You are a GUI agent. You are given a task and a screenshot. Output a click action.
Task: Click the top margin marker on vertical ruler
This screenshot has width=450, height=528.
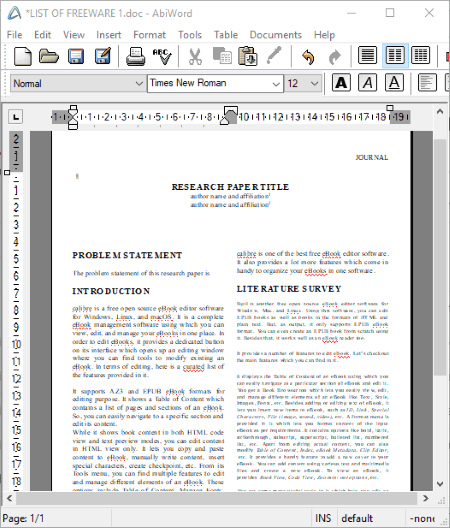tap(7, 173)
